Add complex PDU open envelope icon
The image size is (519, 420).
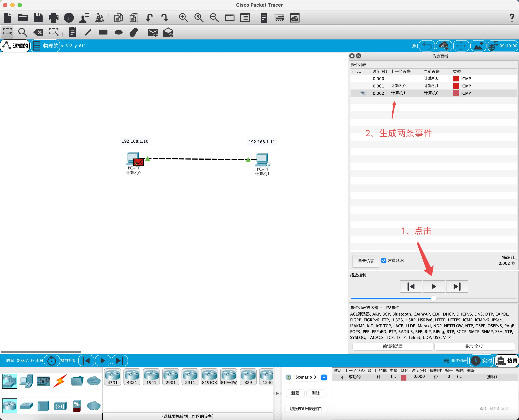[168, 32]
